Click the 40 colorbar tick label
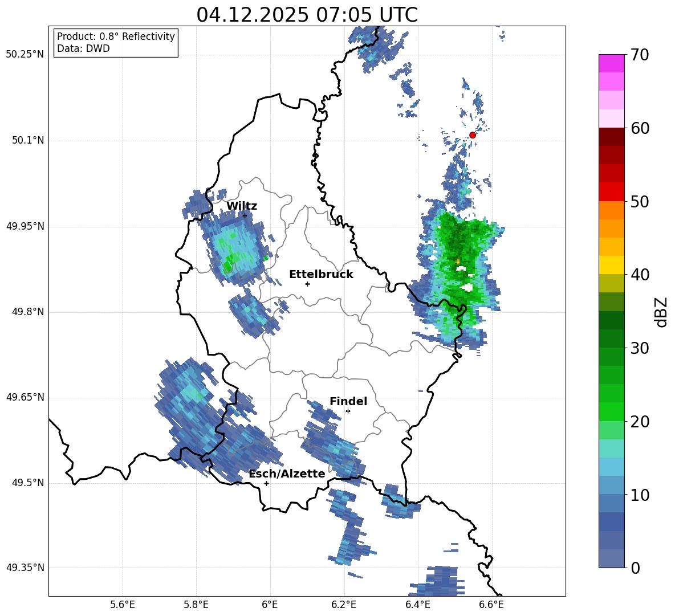Viewport: 675px width, 616px height. (640, 275)
